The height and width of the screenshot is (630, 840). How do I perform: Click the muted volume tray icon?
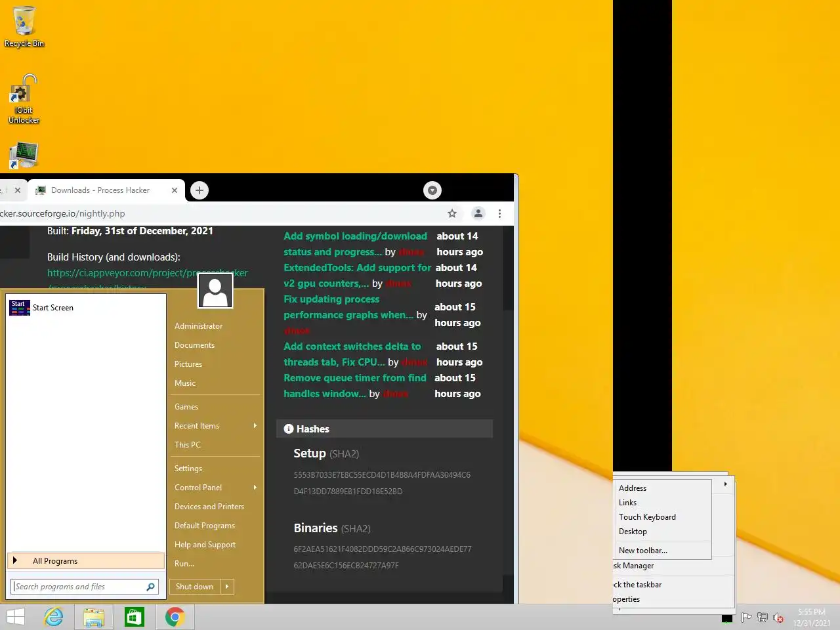[778, 618]
